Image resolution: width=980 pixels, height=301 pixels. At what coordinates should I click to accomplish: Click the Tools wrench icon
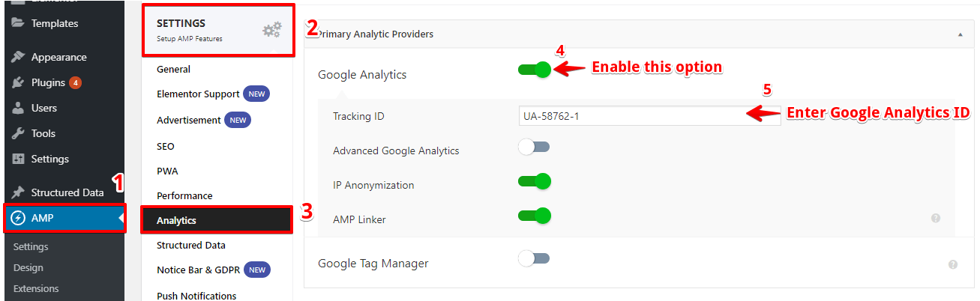pos(19,134)
